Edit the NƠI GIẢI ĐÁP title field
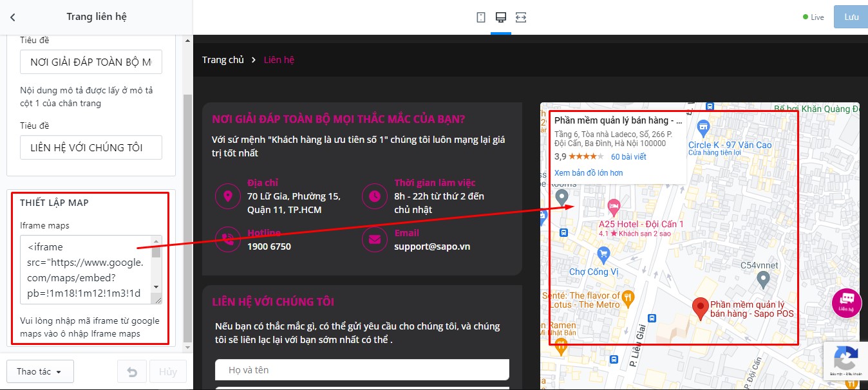The image size is (868, 390). [91, 62]
